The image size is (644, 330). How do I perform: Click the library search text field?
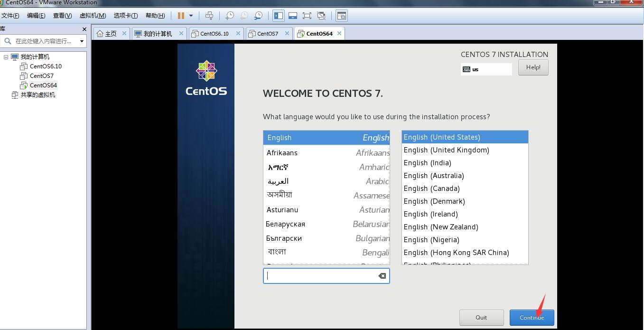coord(44,41)
